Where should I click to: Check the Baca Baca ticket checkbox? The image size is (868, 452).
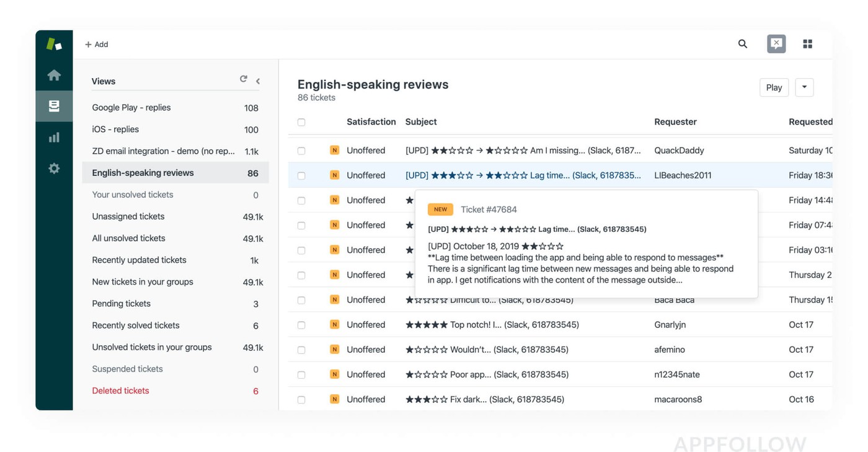tap(301, 300)
